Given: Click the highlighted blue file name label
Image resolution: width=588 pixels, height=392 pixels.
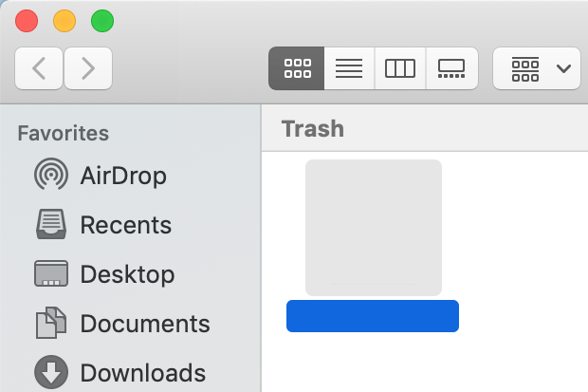Looking at the screenshot, I should tap(373, 316).
